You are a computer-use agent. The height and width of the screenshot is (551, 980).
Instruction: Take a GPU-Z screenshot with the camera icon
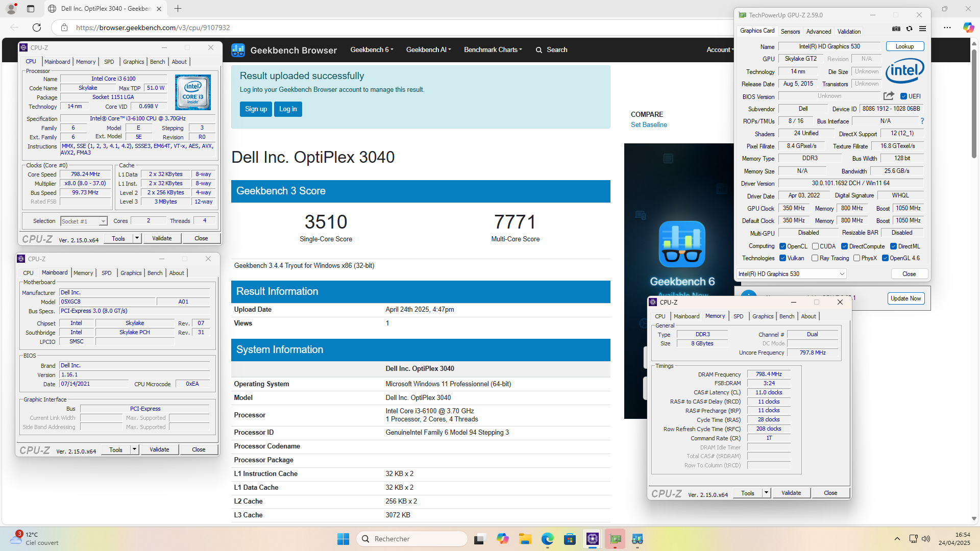click(x=896, y=29)
